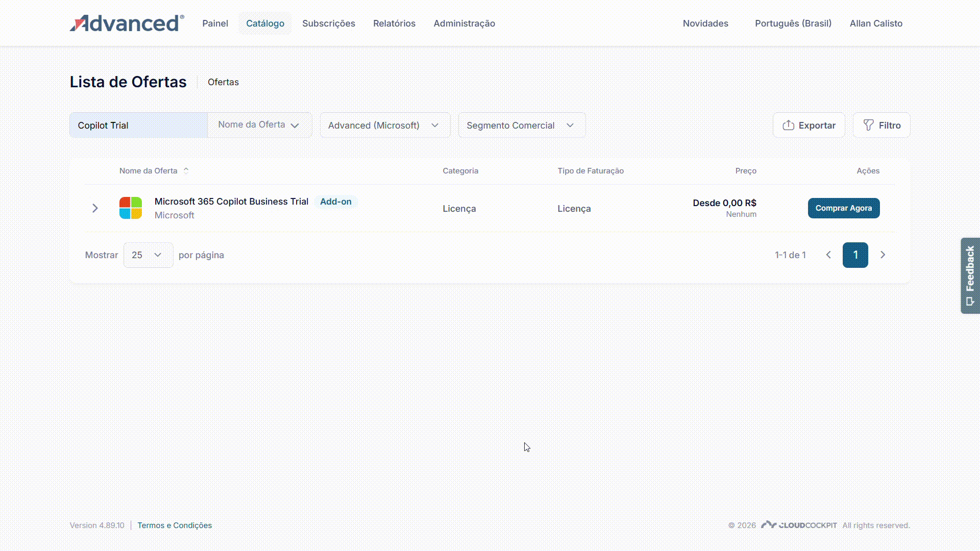Focus the Copilot Trial search field
Screen dimensions: 980x551
pyautogui.click(x=138, y=125)
